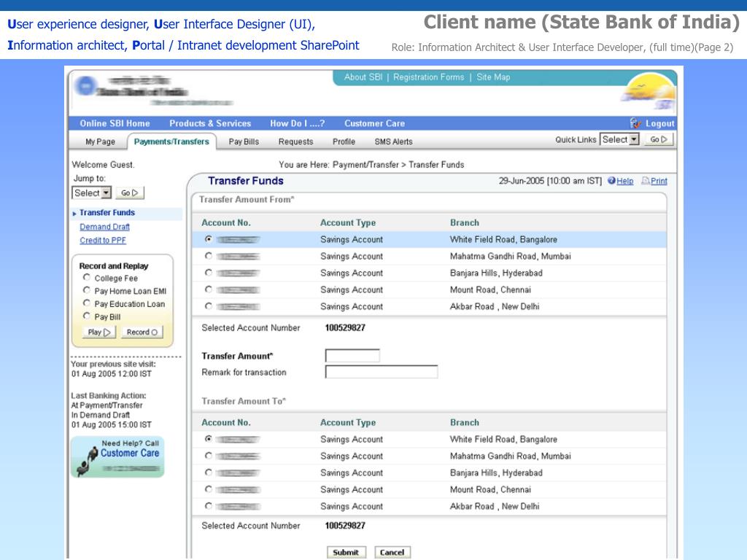Choose College Fee radio in Record and Replay

click(86, 277)
